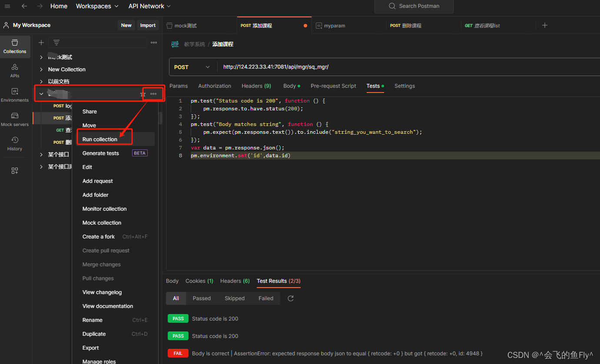Open the three-dots options above the collection list

pos(154,43)
